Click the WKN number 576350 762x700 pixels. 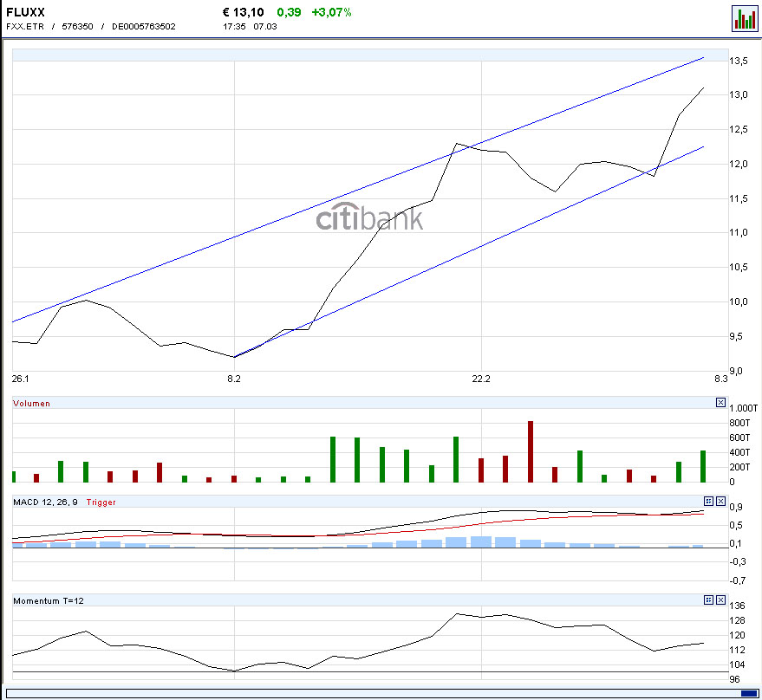77,26
